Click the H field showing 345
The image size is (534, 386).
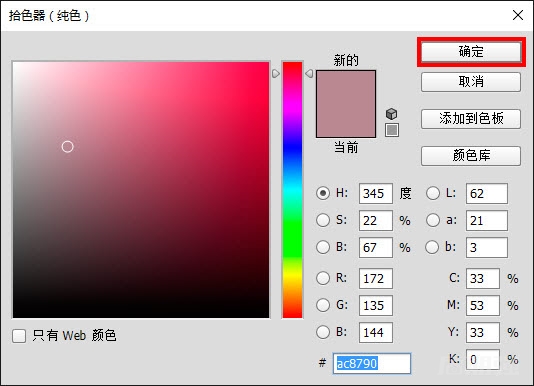(376, 194)
